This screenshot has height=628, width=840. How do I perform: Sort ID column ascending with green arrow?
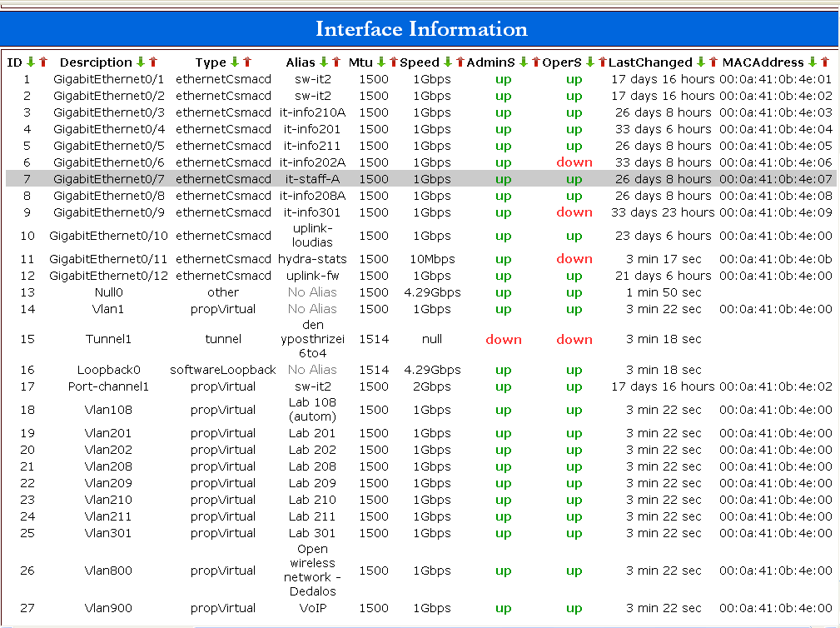tap(31, 62)
